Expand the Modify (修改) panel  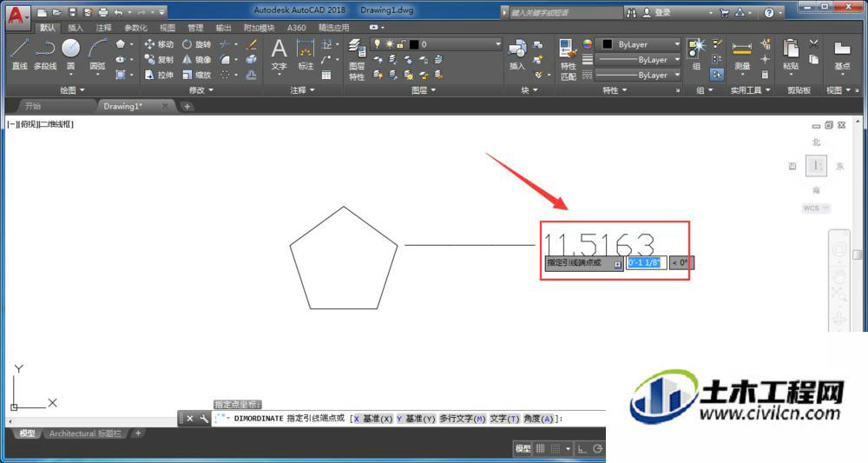201,89
